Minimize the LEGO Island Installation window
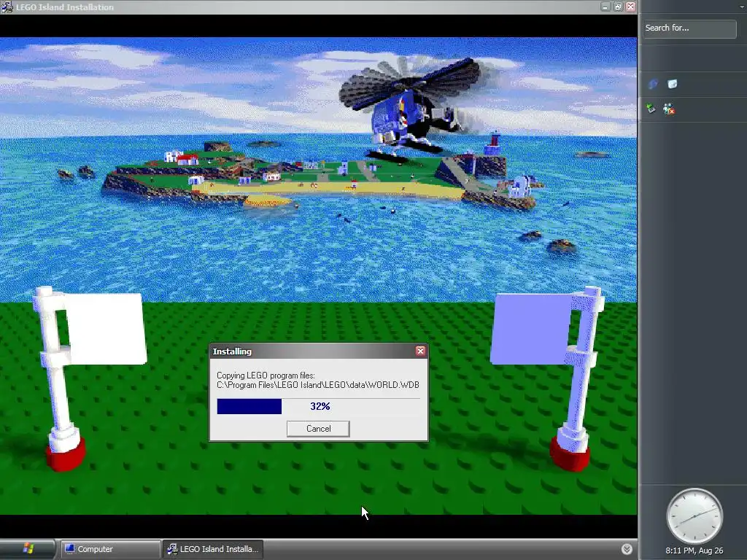Image resolution: width=747 pixels, height=560 pixels. 605,7
